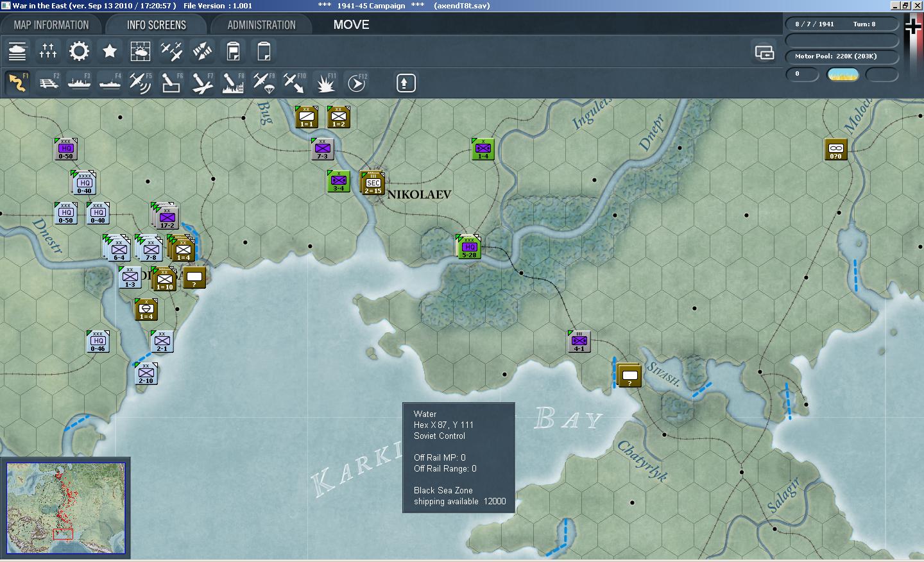
Task: Select the 7-3 infantry division counter
Action: [322, 149]
